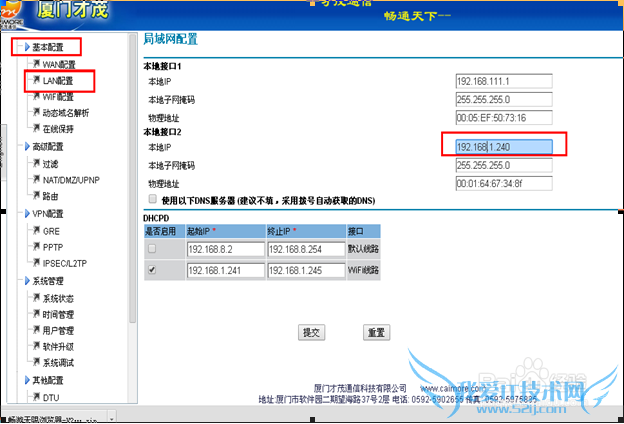
Task: Click interface 2 subnet mask field
Action: (504, 165)
